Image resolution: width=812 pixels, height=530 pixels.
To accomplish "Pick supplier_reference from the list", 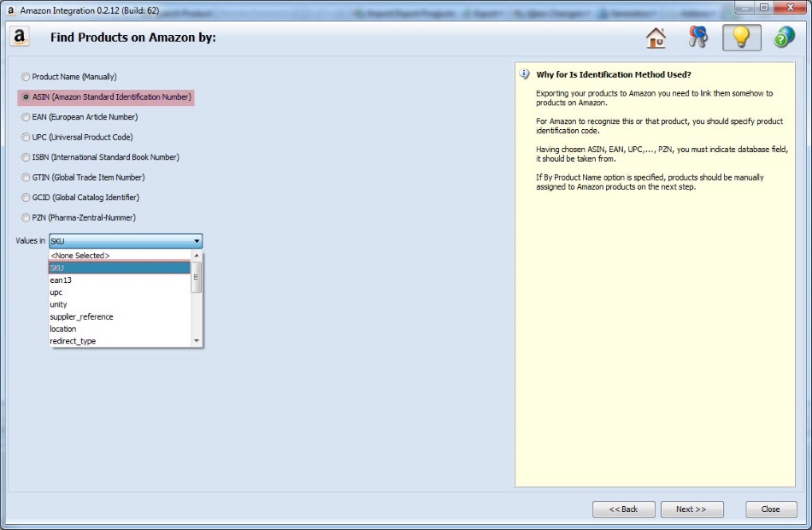I will click(x=120, y=316).
